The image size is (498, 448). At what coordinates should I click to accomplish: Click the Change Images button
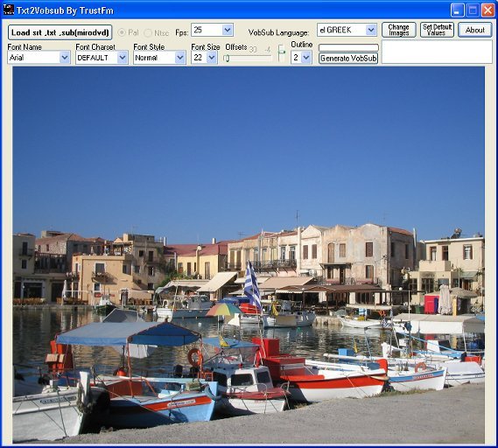click(398, 30)
